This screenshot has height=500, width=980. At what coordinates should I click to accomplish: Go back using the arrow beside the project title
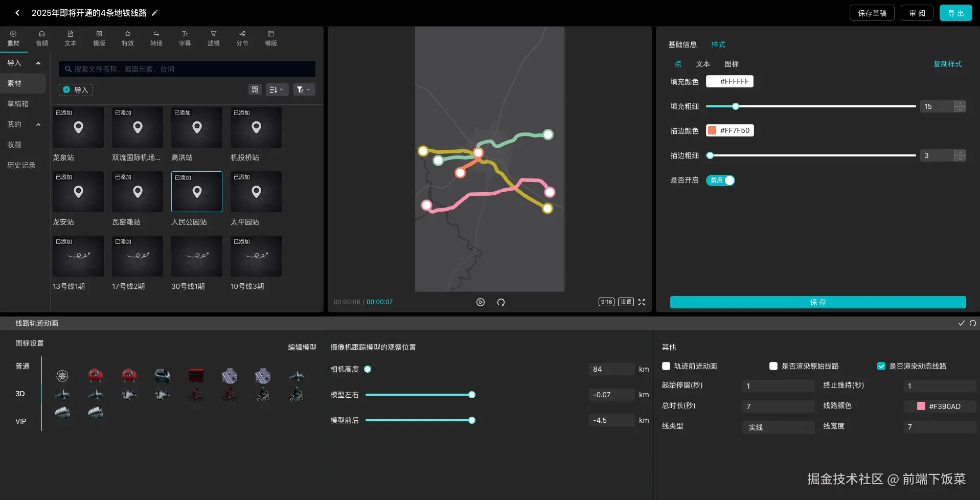(x=17, y=13)
